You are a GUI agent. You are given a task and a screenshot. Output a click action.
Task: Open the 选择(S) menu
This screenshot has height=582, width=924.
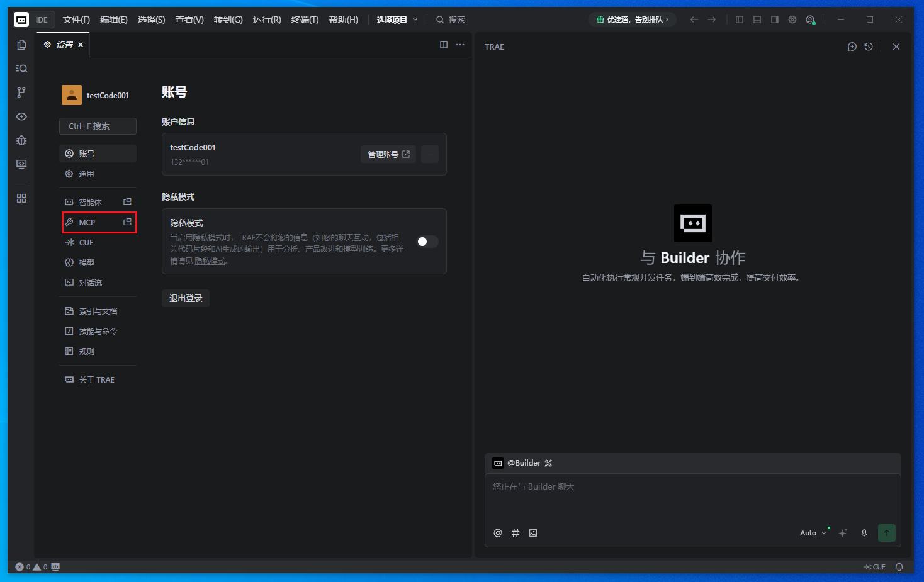152,20
